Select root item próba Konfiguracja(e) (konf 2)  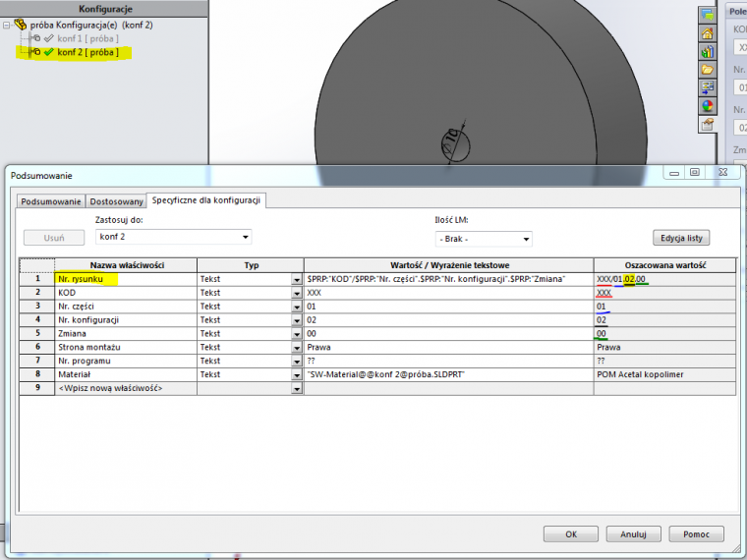(91, 25)
